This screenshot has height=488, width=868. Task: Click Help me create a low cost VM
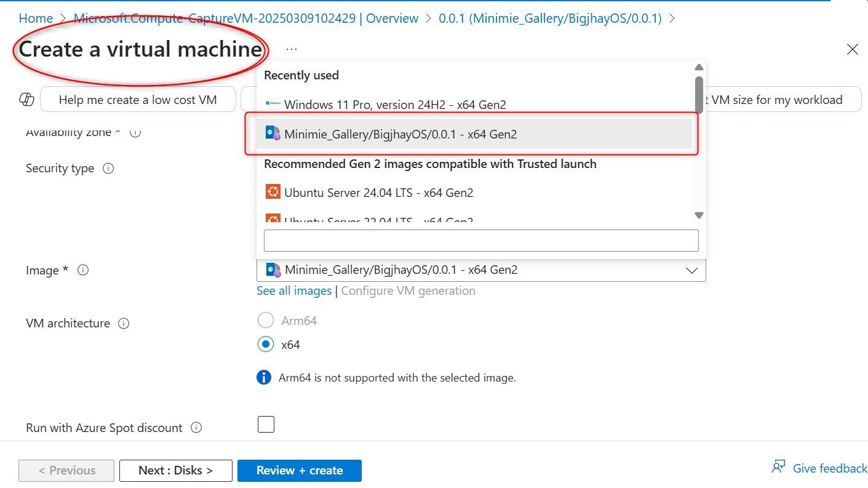[138, 100]
